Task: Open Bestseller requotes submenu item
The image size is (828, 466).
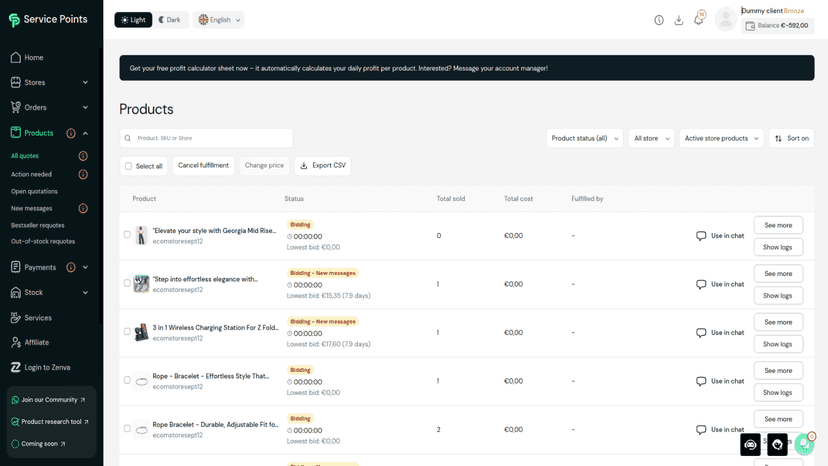Action: click(x=37, y=225)
